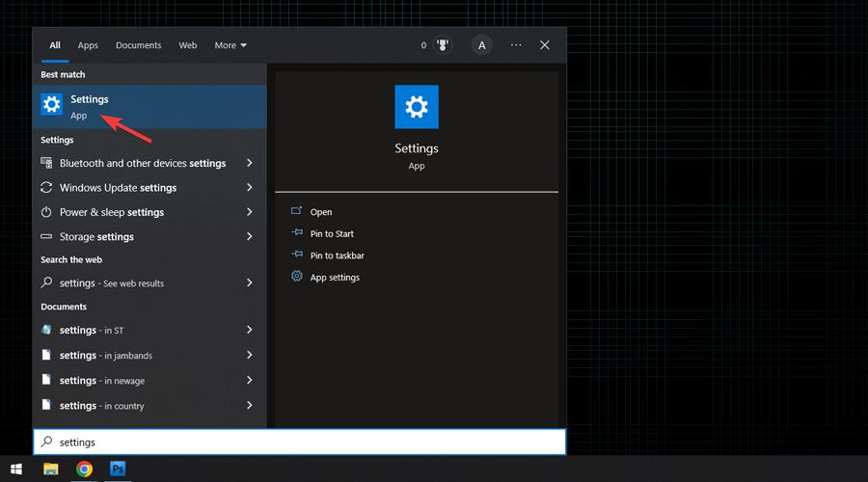
Task: Switch to the Apps tab
Action: coord(88,45)
